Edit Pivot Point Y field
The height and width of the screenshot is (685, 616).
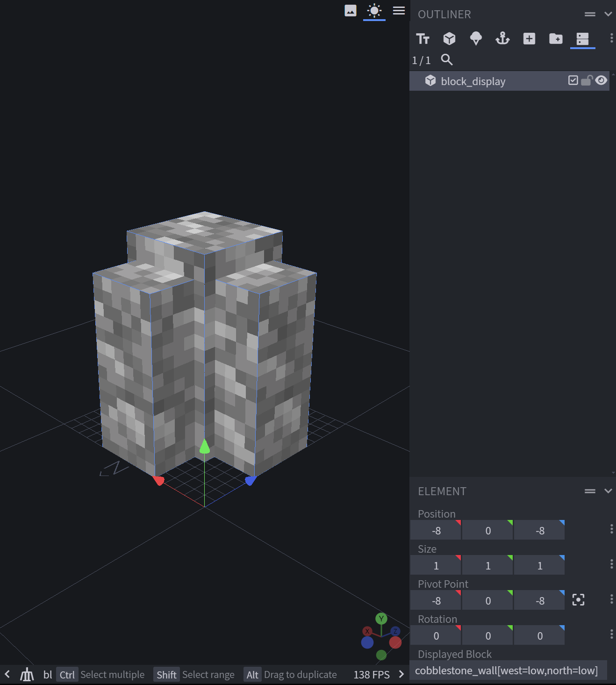[488, 600]
